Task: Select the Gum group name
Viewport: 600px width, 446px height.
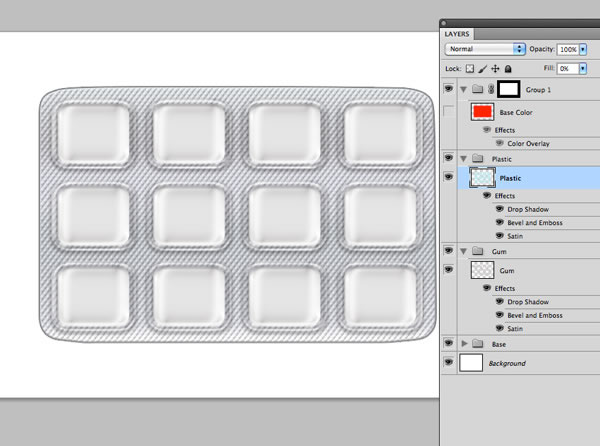Action: click(x=499, y=252)
